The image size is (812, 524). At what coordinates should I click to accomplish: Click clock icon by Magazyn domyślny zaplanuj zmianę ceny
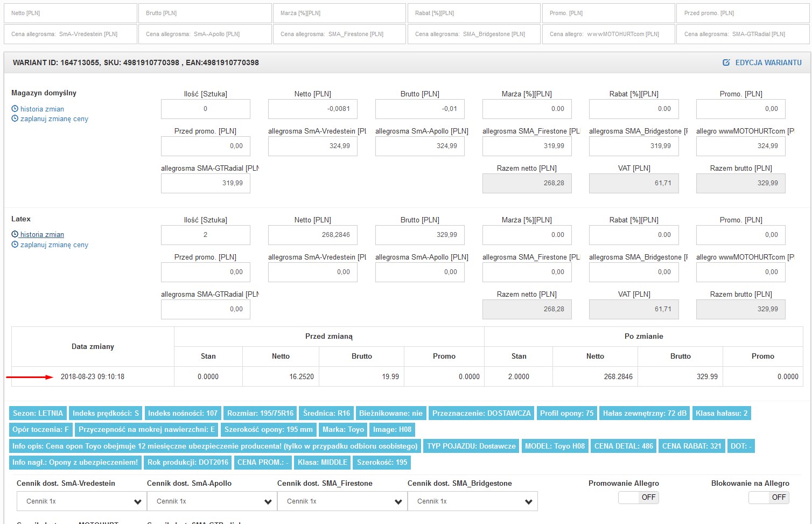pyautogui.click(x=15, y=118)
